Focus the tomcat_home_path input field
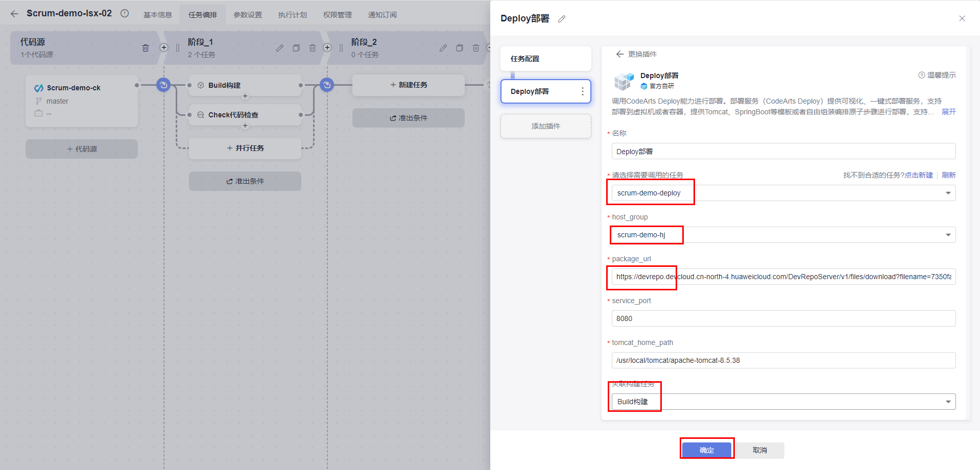The image size is (980, 470). pyautogui.click(x=783, y=360)
